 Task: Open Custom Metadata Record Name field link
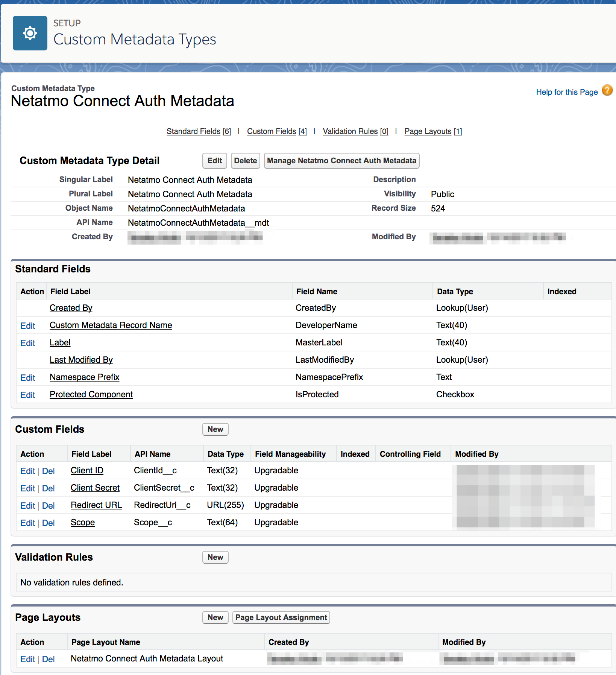[x=111, y=325]
